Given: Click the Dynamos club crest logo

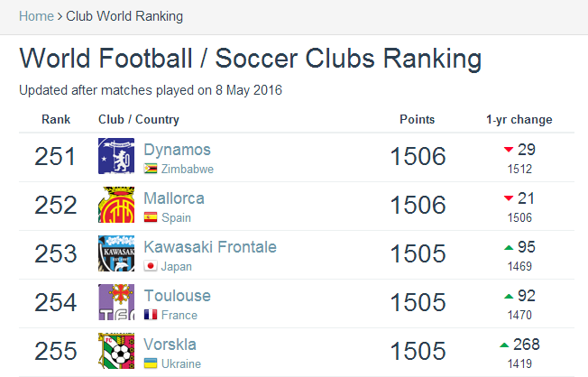Looking at the screenshot, I should (x=116, y=156).
